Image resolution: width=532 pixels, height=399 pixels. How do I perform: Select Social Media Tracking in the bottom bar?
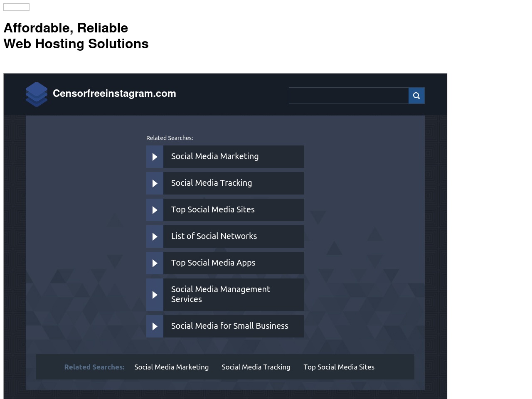tap(256, 367)
